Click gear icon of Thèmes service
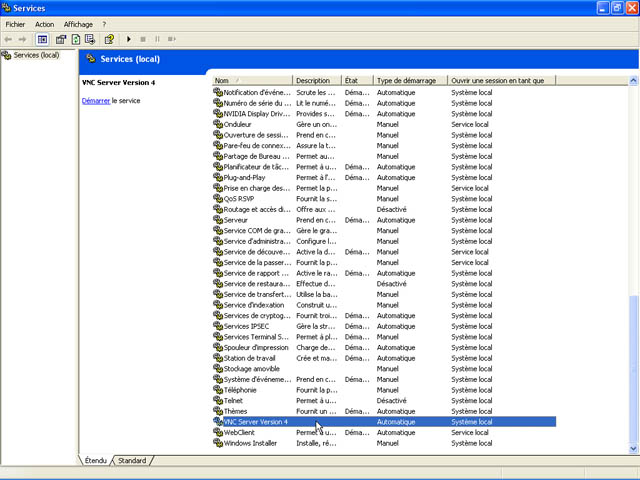The image size is (640, 480). [x=218, y=411]
